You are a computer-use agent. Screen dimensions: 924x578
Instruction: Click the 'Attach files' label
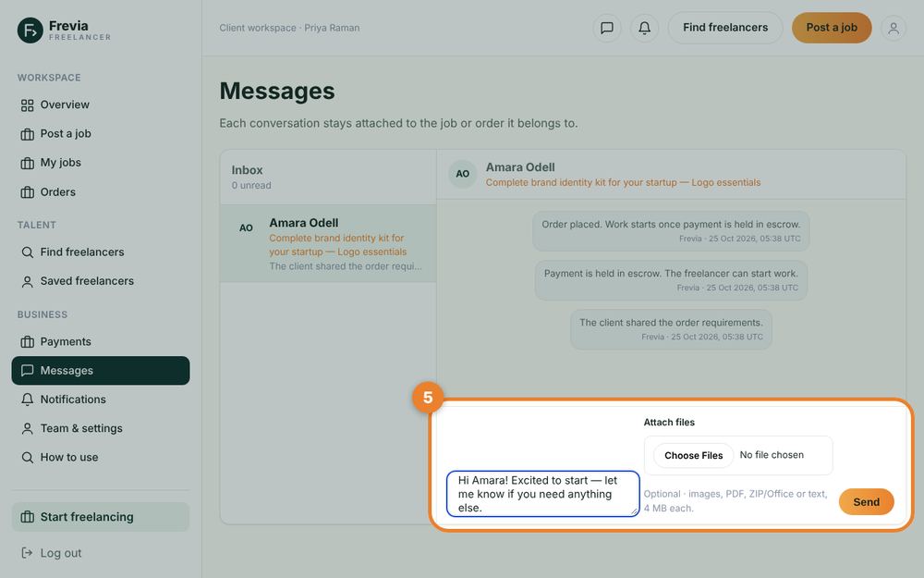[x=669, y=423]
